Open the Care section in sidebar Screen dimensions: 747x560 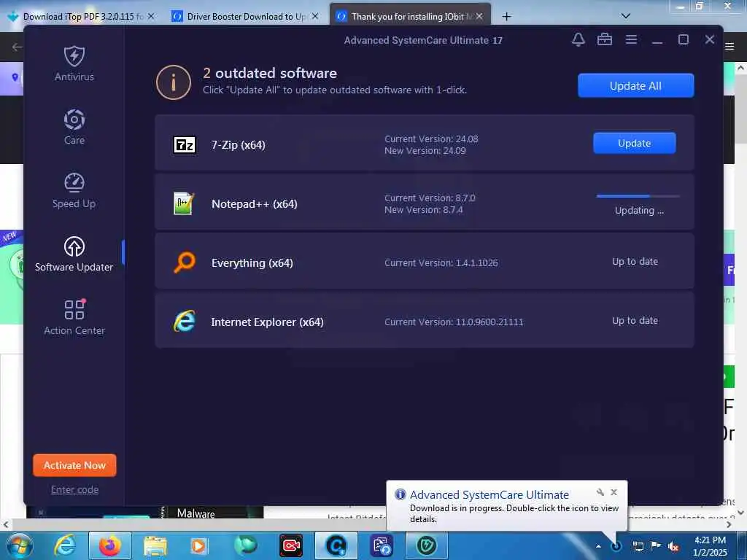point(74,127)
